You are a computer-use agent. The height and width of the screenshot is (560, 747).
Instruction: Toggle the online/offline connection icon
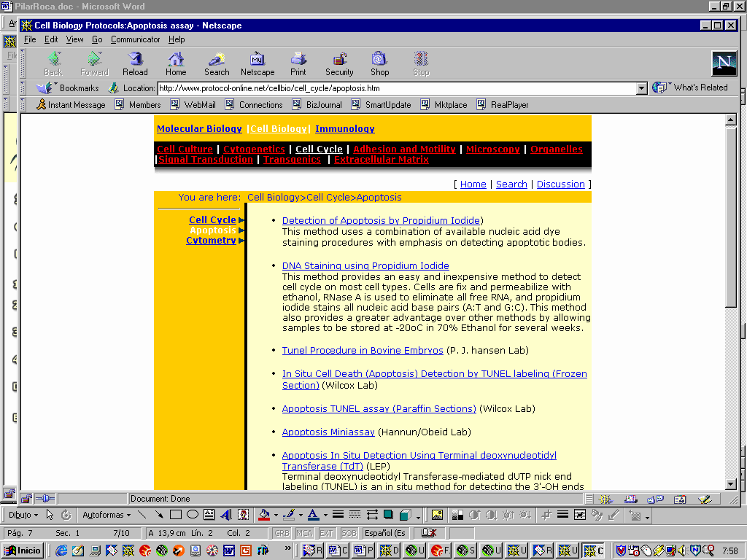coord(44,499)
